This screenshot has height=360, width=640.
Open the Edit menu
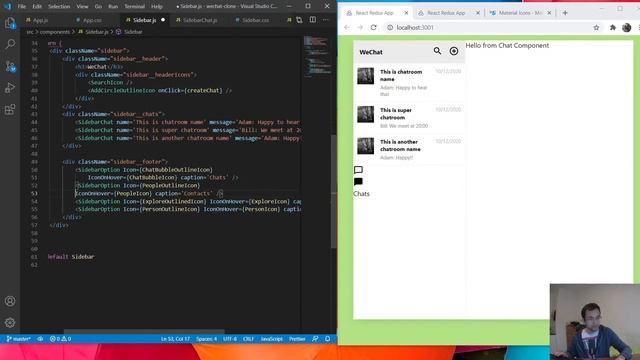pyautogui.click(x=37, y=7)
